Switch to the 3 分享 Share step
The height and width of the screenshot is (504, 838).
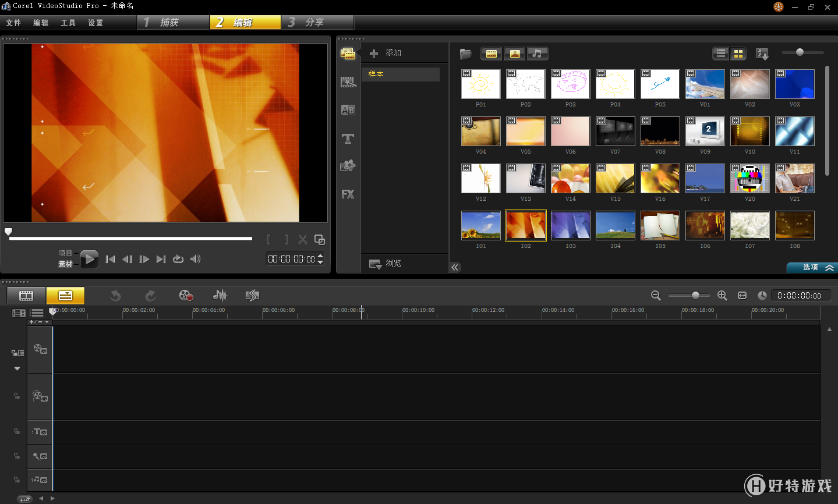click(x=318, y=22)
